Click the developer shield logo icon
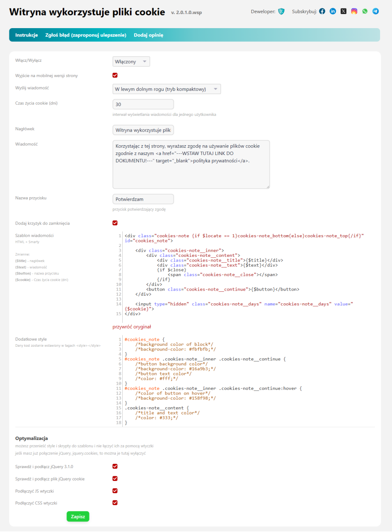392x532 pixels. [281, 12]
